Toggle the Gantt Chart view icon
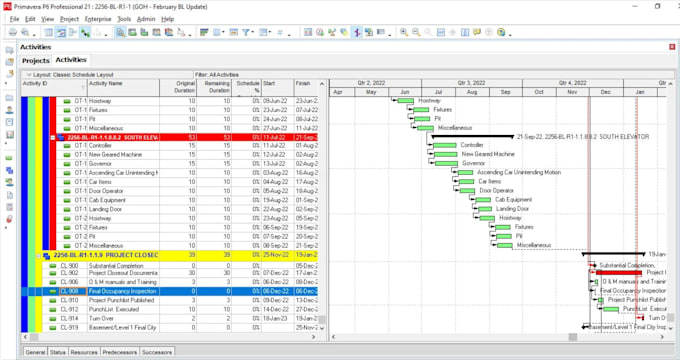Viewport: 680px width, 360px height. 61,33
